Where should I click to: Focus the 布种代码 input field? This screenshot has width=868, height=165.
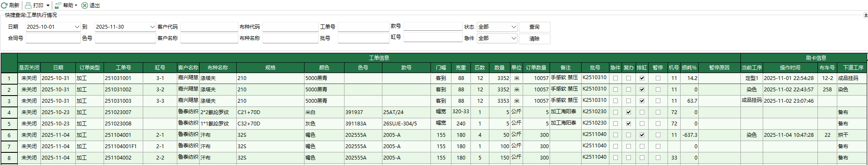click(x=291, y=27)
